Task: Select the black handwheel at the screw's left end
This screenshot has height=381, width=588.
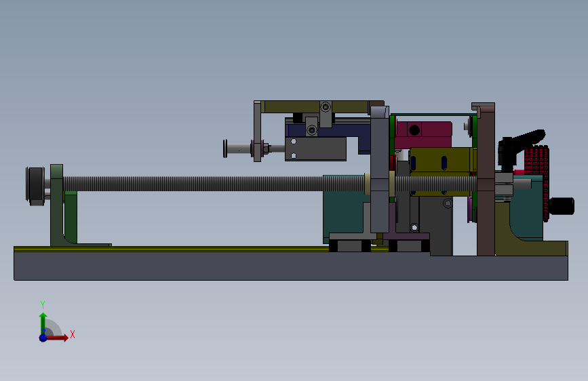Action: [35, 186]
